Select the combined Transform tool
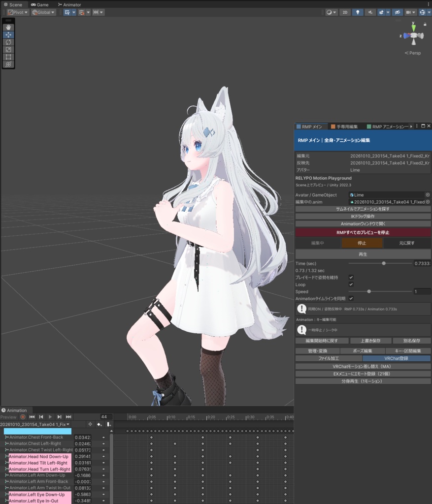The width and height of the screenshot is (432, 504). pos(8,64)
